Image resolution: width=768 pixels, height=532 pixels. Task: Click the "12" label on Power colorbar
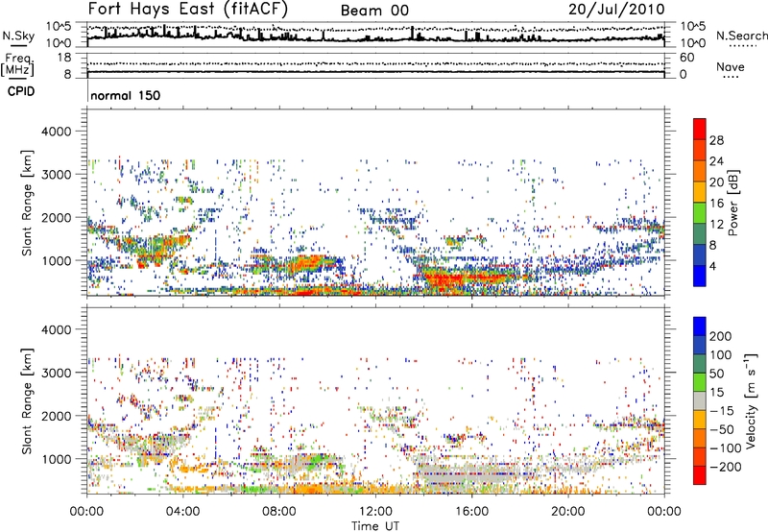[x=716, y=225]
